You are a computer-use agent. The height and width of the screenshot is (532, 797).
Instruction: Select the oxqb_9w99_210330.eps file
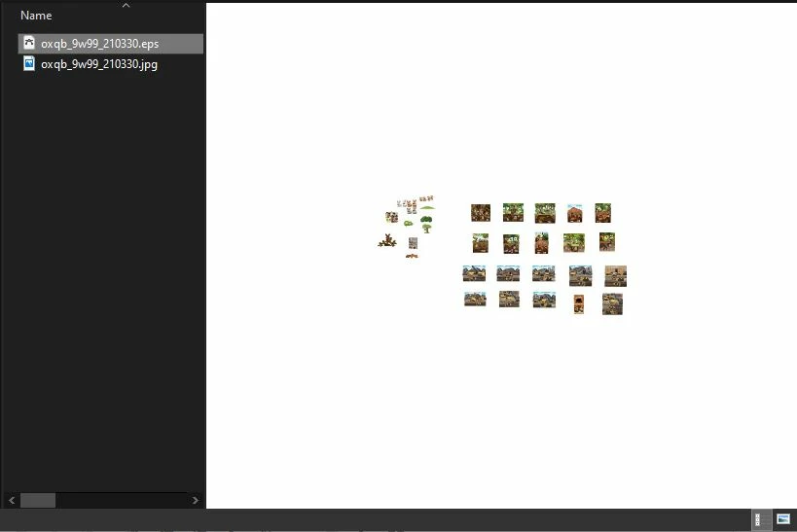tap(110, 44)
